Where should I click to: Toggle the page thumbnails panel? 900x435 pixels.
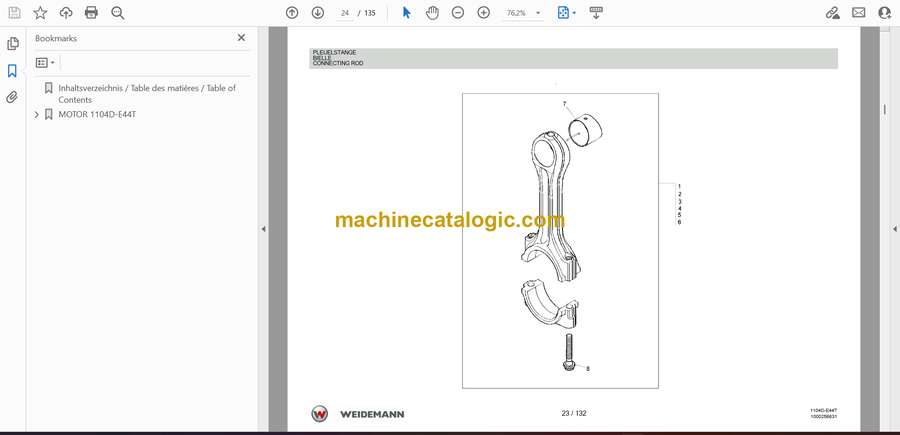tap(13, 44)
